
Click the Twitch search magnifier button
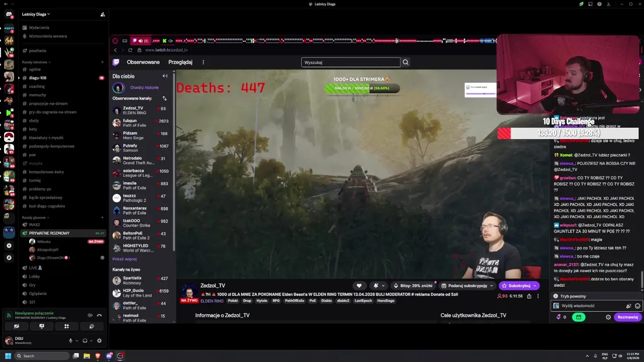coord(406,62)
